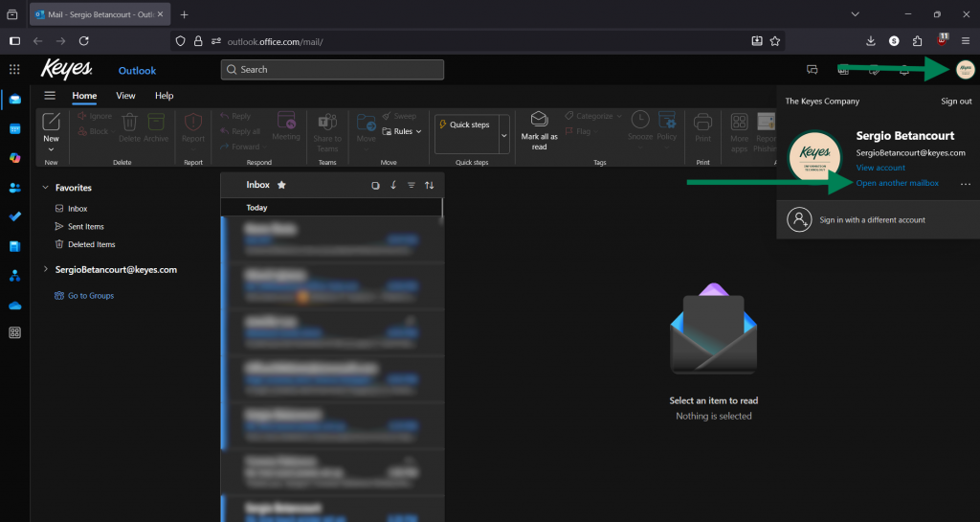Open the Calendar app in left sidebar
The height and width of the screenshot is (522, 980).
[14, 128]
